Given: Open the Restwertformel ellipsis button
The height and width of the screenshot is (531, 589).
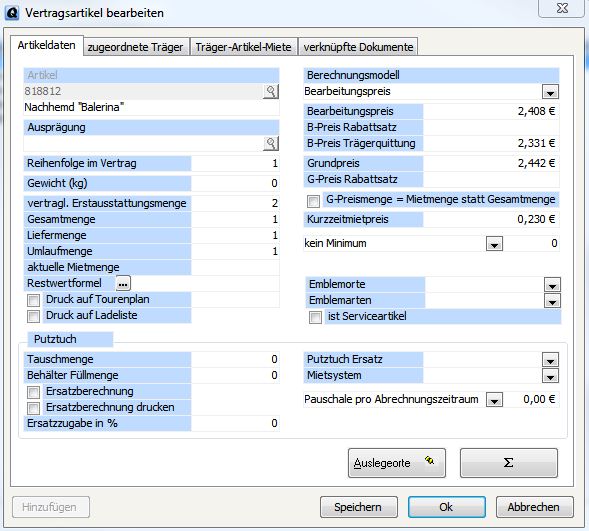Looking at the screenshot, I should coord(123,284).
